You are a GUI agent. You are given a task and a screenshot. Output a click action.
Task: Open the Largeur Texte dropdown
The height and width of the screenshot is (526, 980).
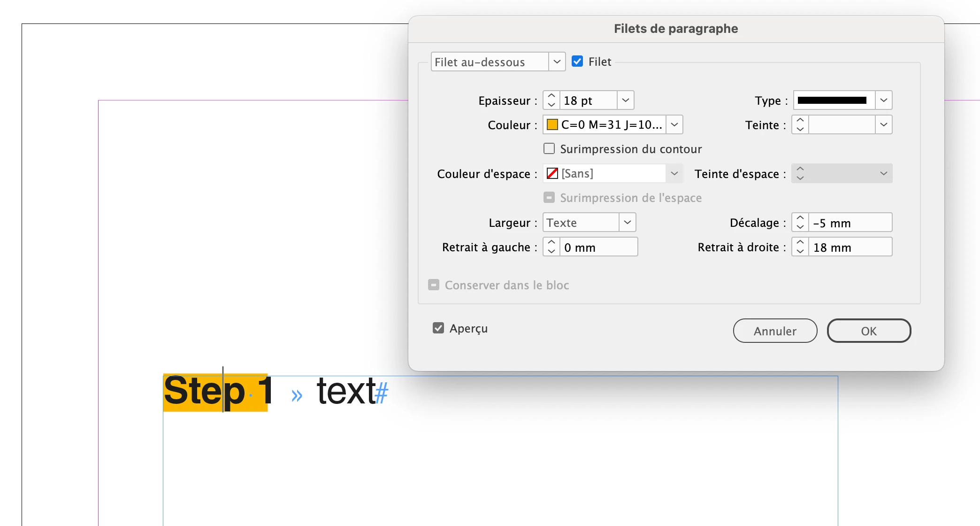tap(627, 223)
